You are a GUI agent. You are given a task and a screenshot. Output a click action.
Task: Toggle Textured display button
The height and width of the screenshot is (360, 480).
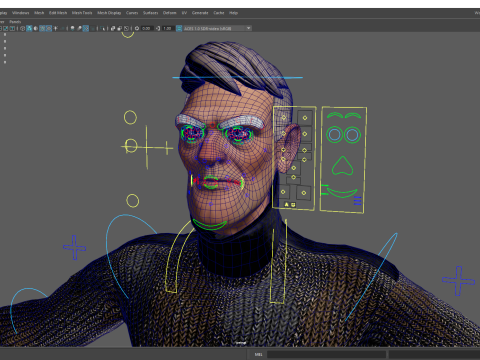[x=49, y=28]
